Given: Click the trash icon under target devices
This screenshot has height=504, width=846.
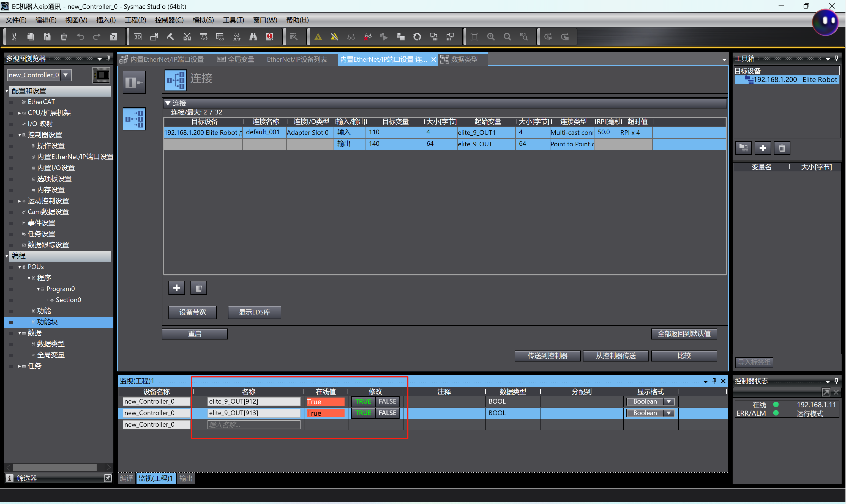Looking at the screenshot, I should tap(782, 148).
